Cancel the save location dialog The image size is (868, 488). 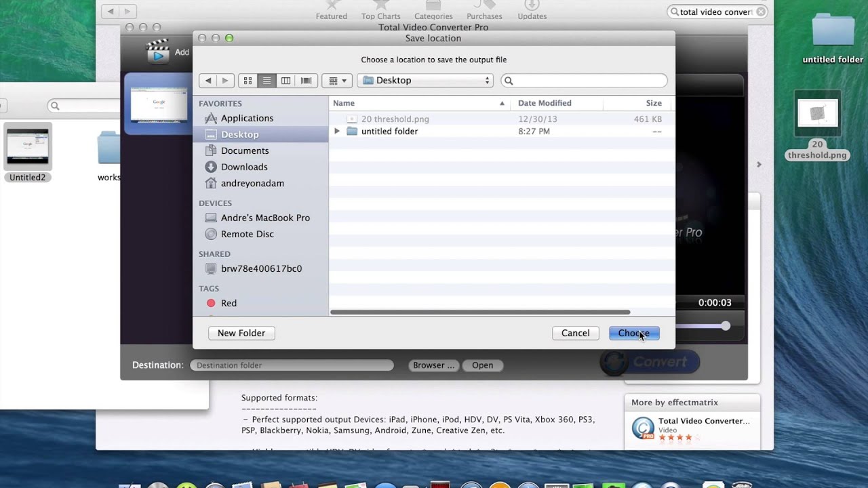click(x=575, y=333)
